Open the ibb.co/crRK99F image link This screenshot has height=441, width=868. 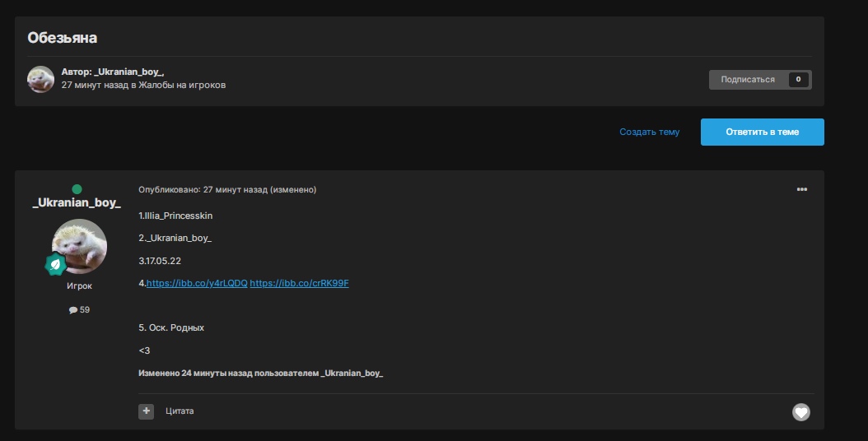tap(300, 283)
